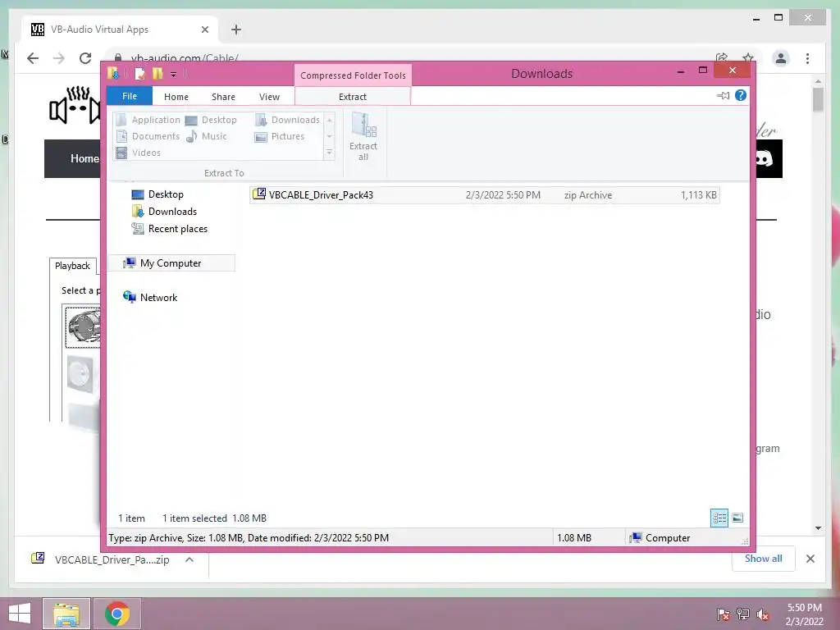Open the Action Center flag icon in tray
Screen dimensions: 840x630
pyautogui.click(x=724, y=614)
